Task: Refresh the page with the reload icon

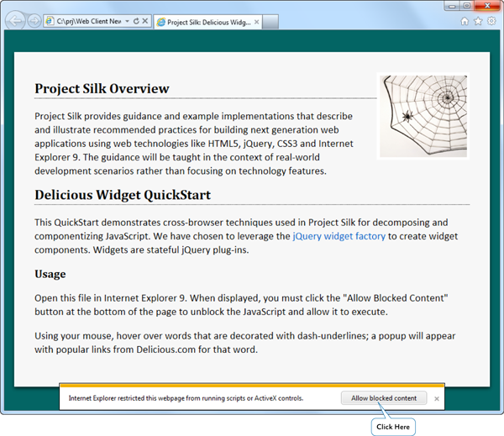Action: pyautogui.click(x=136, y=21)
